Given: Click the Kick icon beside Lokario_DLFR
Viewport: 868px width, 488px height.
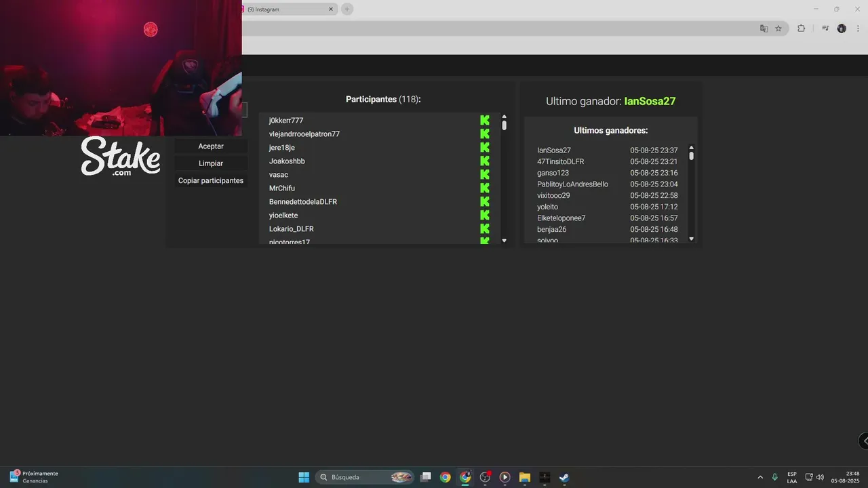Looking at the screenshot, I should (485, 228).
